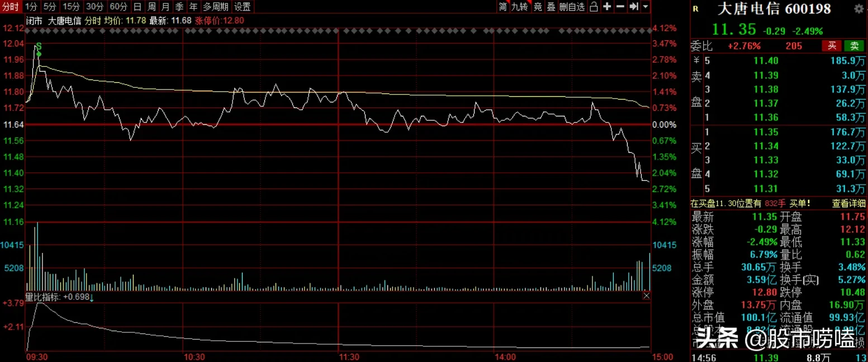868x362 pixels.
Task: Click 删自选 to remove from watchlist
Action: pyautogui.click(x=572, y=7)
